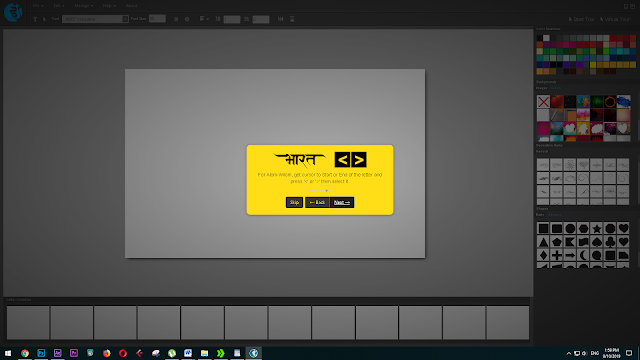Insert the right arrow shape
Screen dimensions: 640x360
click(570, 256)
